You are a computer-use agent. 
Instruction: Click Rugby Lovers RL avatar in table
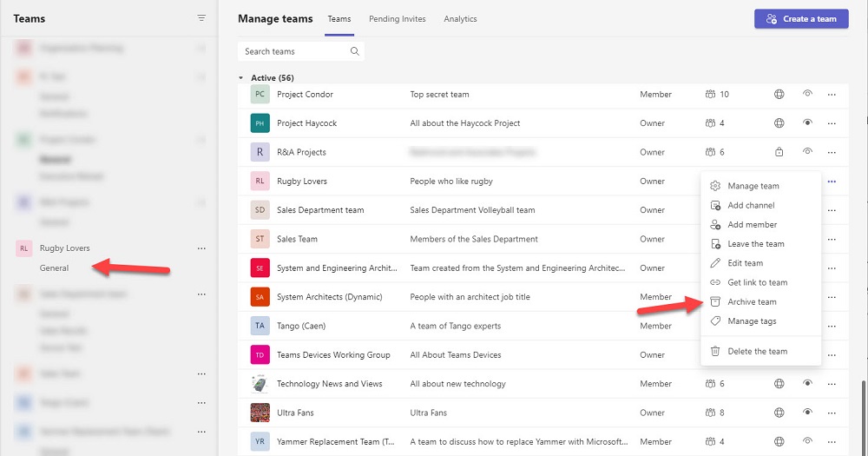tap(260, 182)
